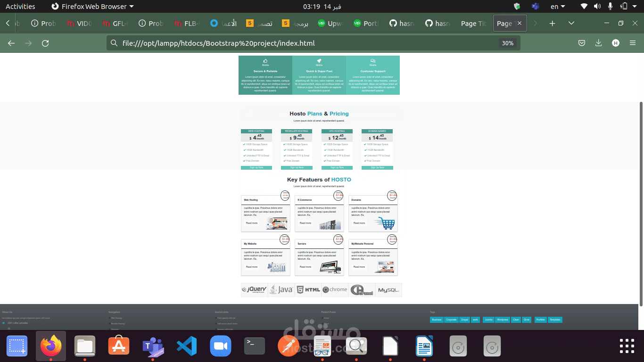The image size is (644, 362).
Task: Open the 'en' input source dropdown
Action: click(x=558, y=7)
